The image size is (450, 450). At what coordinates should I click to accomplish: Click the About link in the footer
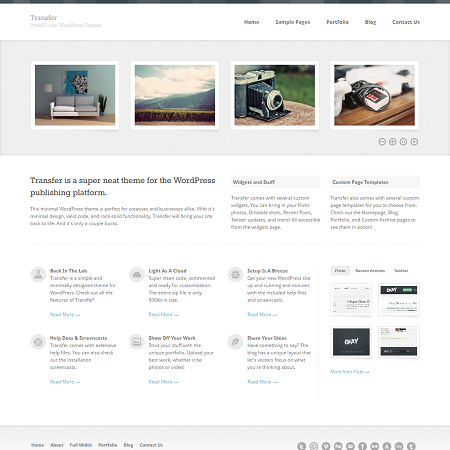(x=57, y=445)
